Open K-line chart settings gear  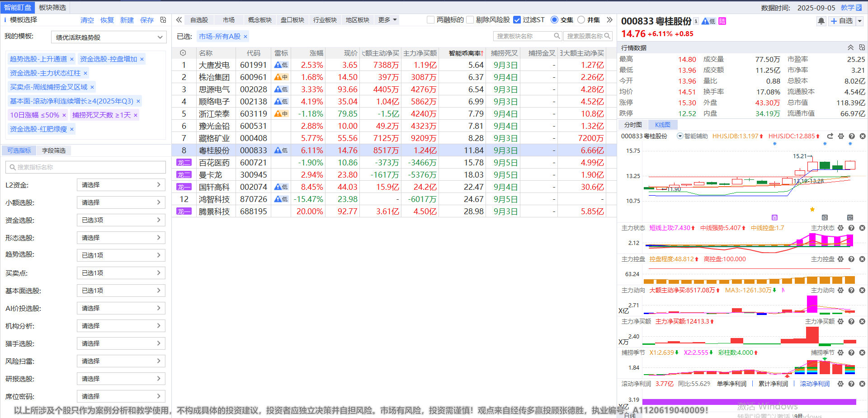841,136
